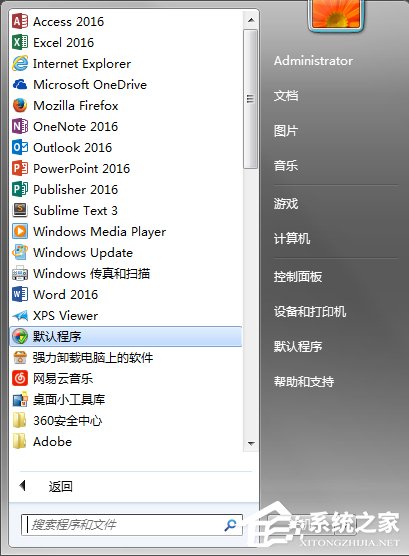Open Internet Explorer icon
This screenshot has width=409, height=556.
(20, 63)
